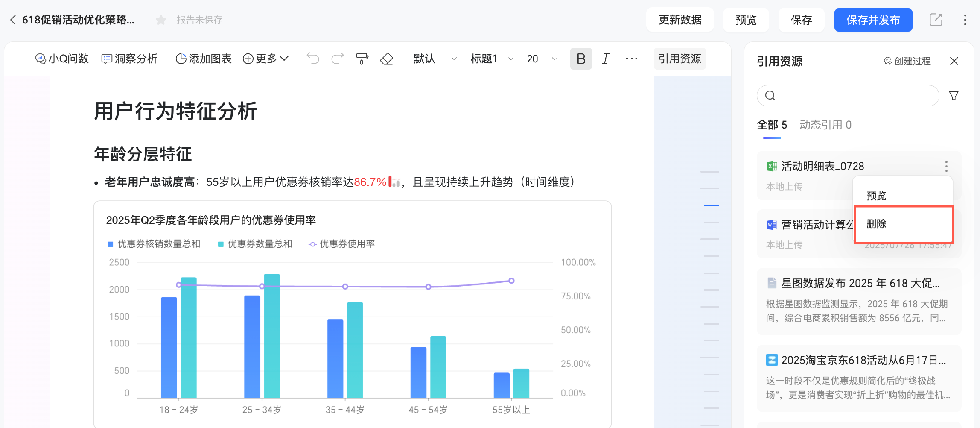Screen dimensions: 980x428
Task: Click document icon of 星图数据发布 card
Action: [x=772, y=283]
